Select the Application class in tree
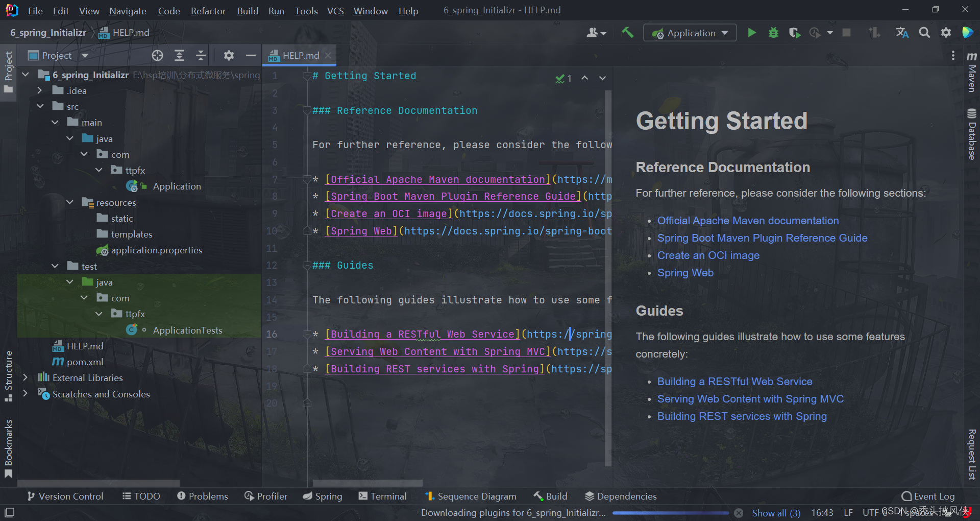 [177, 186]
